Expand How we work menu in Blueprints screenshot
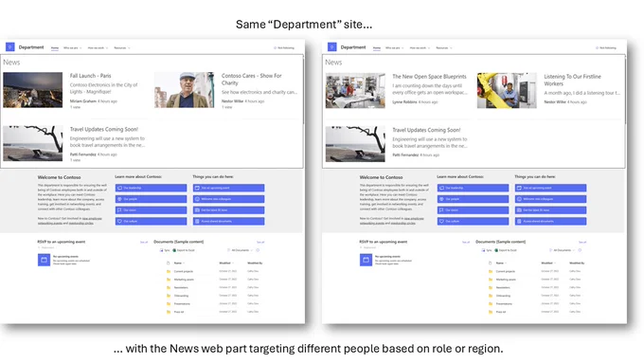 420,47
